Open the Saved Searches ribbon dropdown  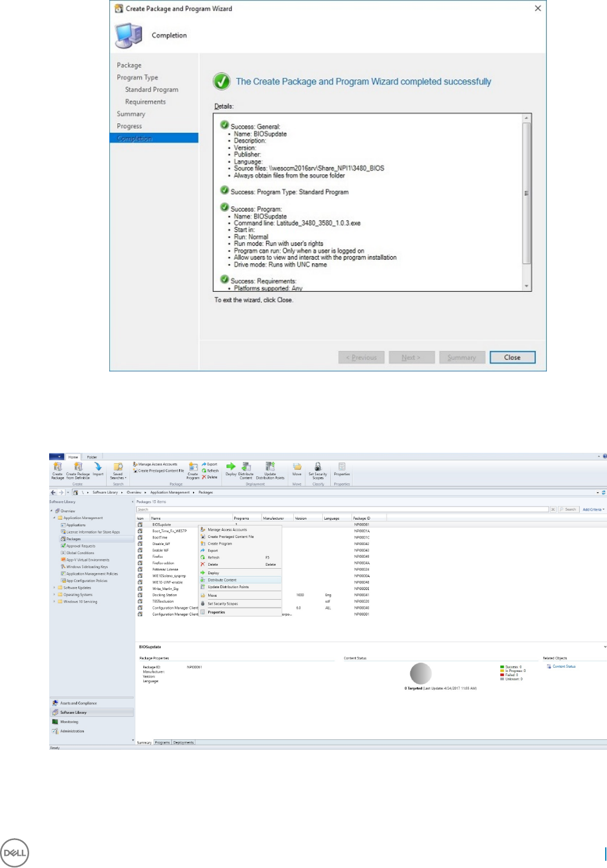pyautogui.click(x=118, y=470)
